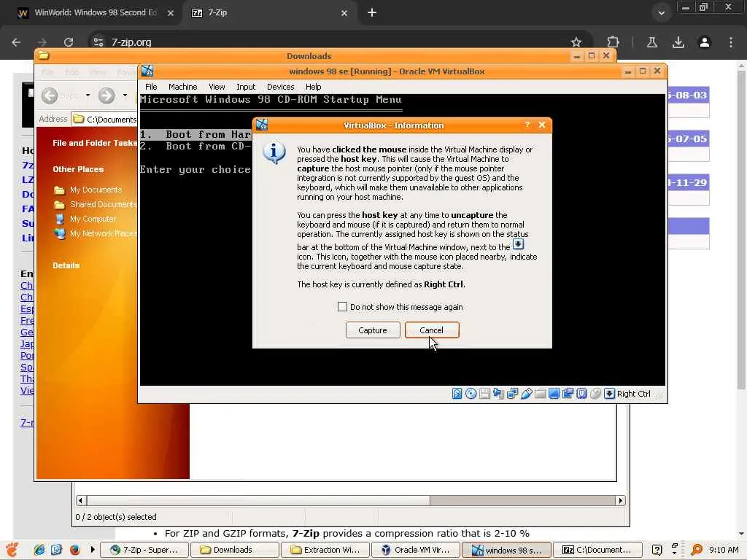Click the Downloads address field C:\Documents
Screen dimensions: 747x560
pyautogui.click(x=104, y=119)
